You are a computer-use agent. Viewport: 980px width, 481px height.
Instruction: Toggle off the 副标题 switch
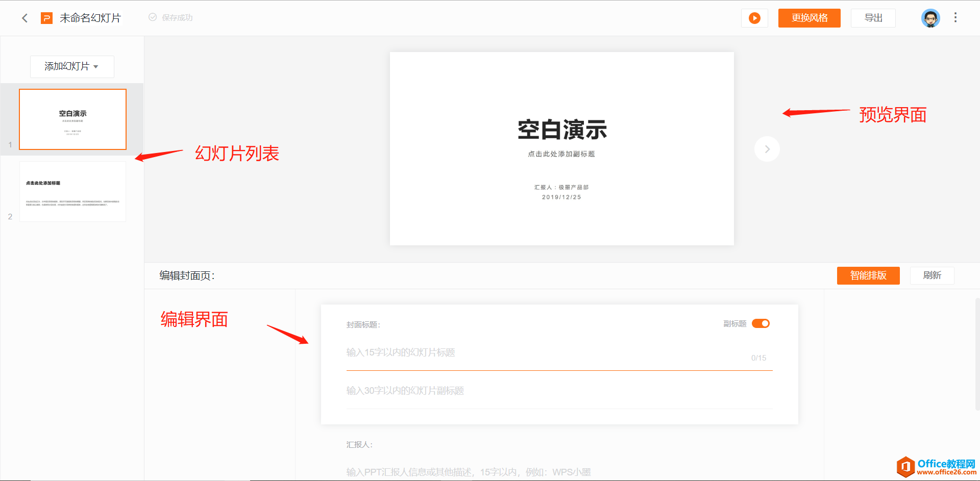(761, 323)
